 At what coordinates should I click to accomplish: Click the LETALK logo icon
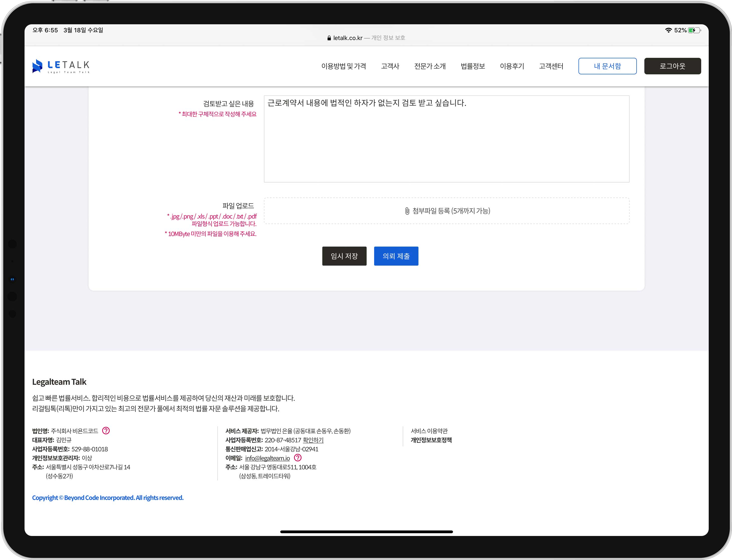(x=37, y=66)
